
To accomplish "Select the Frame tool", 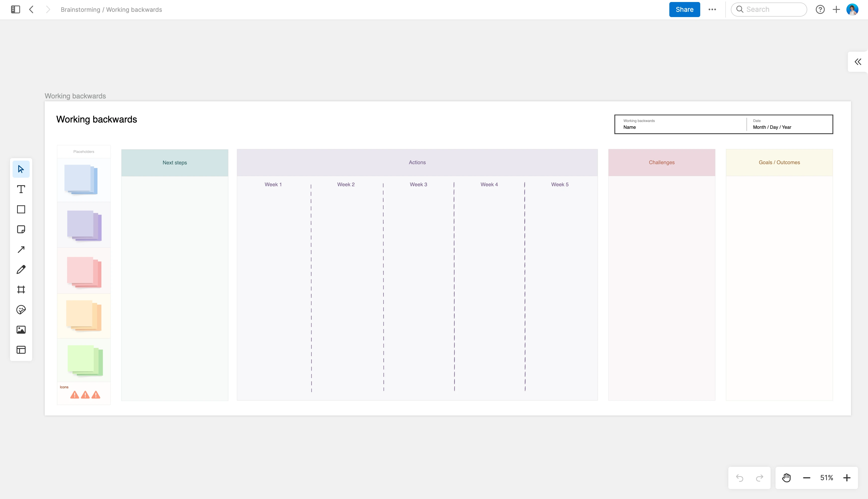I will coord(21,290).
